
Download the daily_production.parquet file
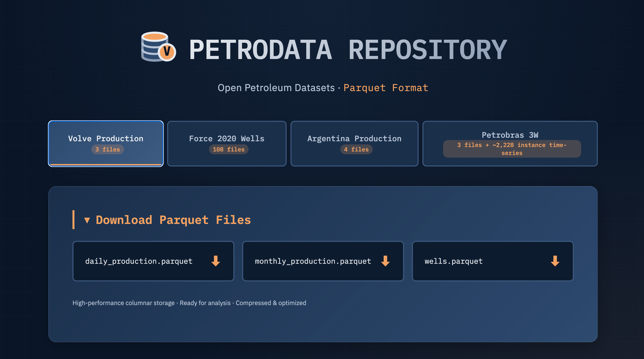click(x=153, y=261)
